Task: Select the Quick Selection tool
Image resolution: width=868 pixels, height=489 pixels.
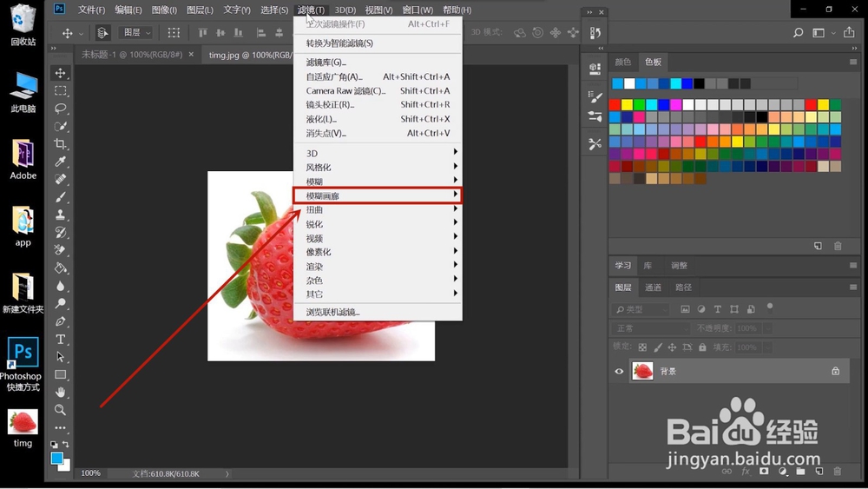Action: tap(61, 126)
